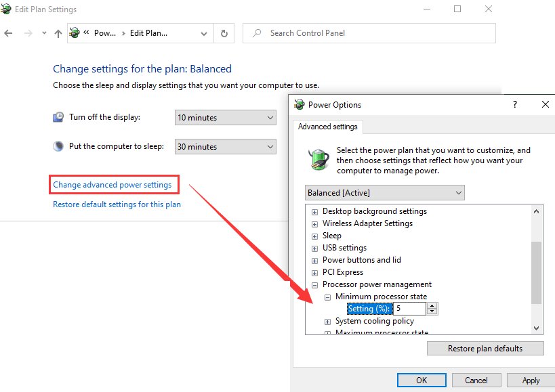
Task: Click the green battery plug icon
Action: click(x=319, y=159)
